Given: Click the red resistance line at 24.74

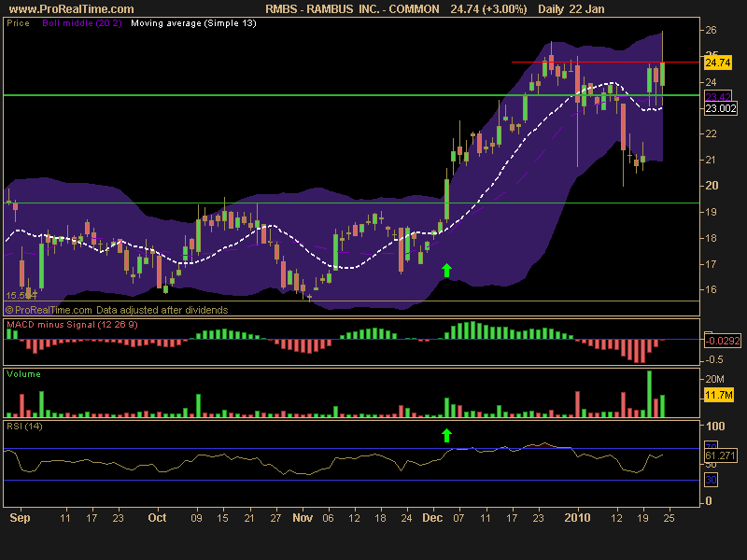Looking at the screenshot, I should coord(606,63).
